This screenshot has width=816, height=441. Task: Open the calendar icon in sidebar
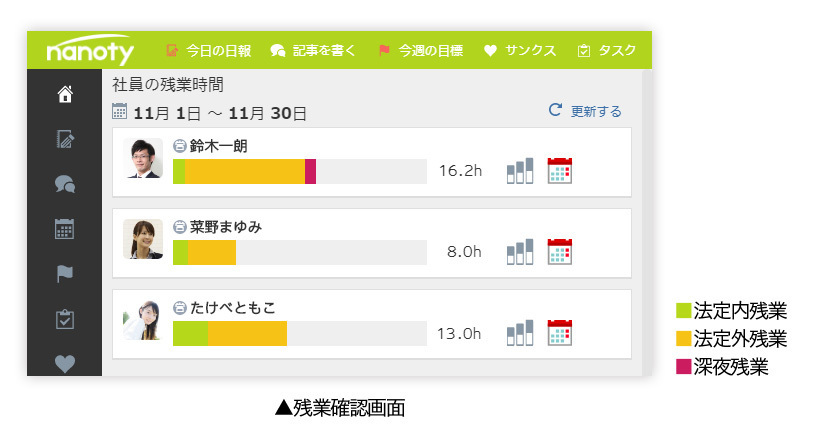click(x=65, y=229)
